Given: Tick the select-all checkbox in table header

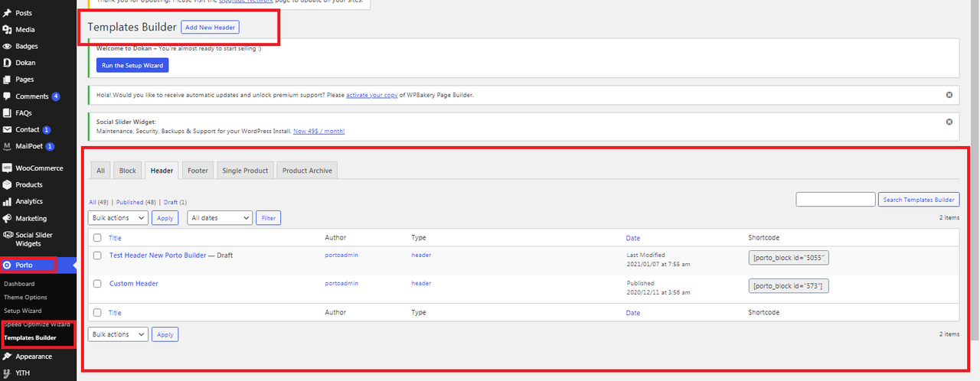Looking at the screenshot, I should (x=97, y=238).
